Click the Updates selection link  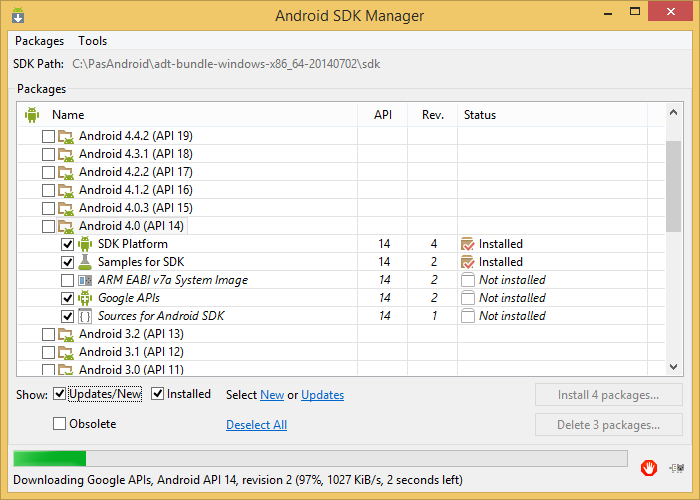coord(322,395)
